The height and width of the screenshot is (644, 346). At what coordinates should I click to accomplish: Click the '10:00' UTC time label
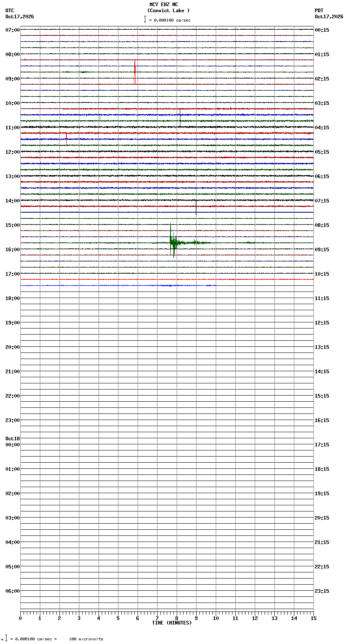13,103
